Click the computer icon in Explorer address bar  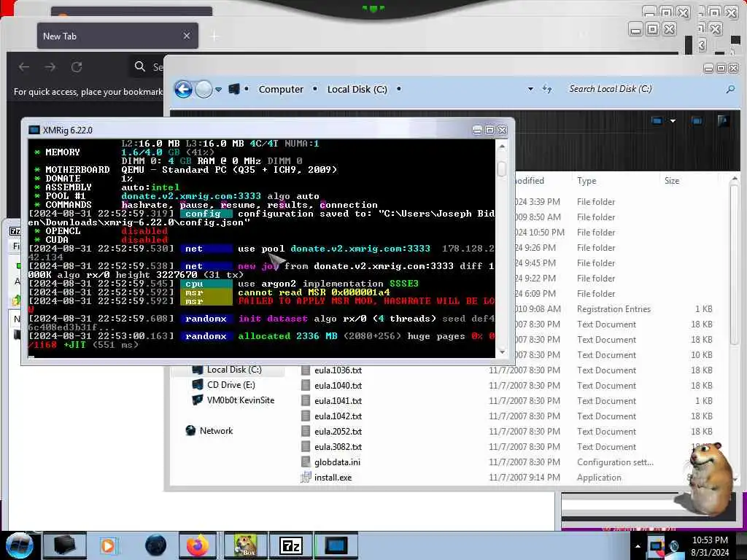click(234, 89)
